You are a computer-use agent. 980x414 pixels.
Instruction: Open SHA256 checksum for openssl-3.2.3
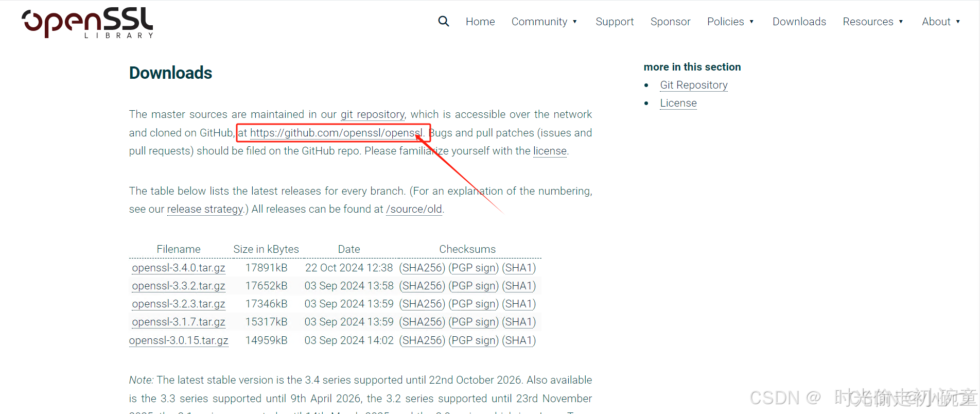point(422,304)
